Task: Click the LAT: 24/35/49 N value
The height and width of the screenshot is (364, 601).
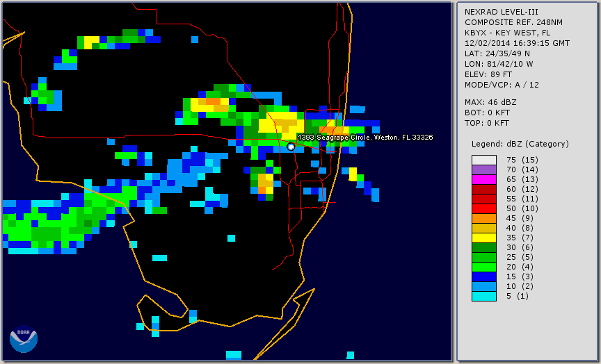Action: (x=497, y=53)
